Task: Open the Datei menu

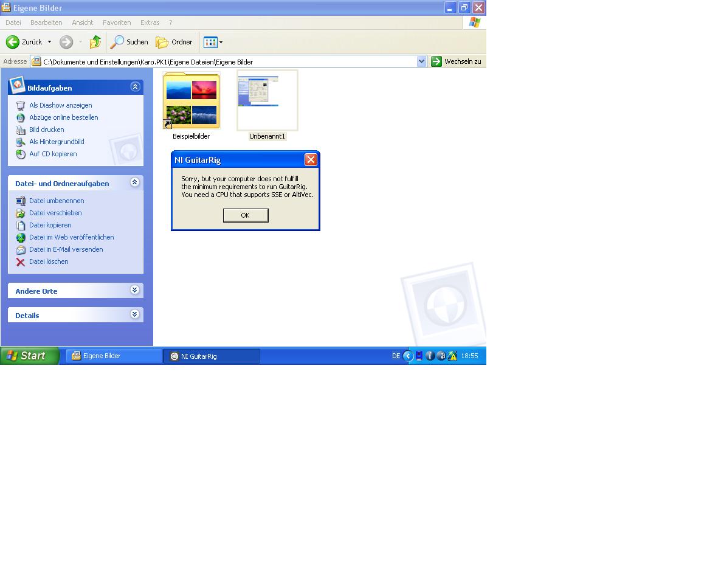Action: 13,22
